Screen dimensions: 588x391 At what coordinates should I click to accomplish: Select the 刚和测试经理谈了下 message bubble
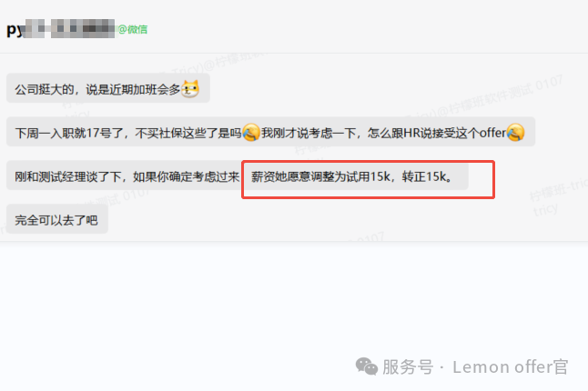[125, 175]
